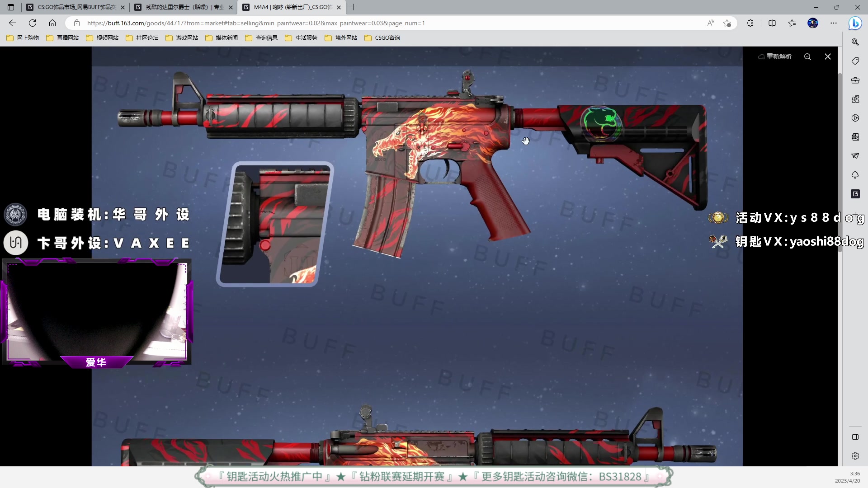Open 媒体新闻 bookmark folder

[x=222, y=38]
